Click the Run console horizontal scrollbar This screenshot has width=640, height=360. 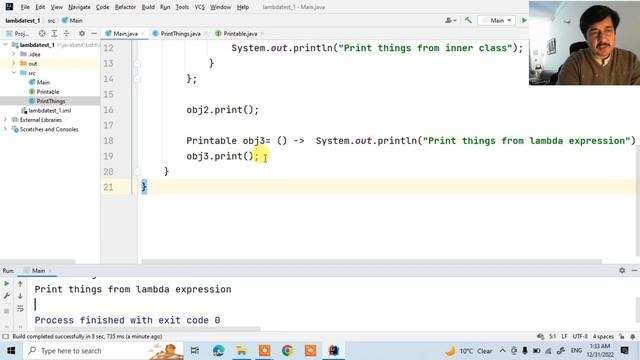[x=147, y=329]
